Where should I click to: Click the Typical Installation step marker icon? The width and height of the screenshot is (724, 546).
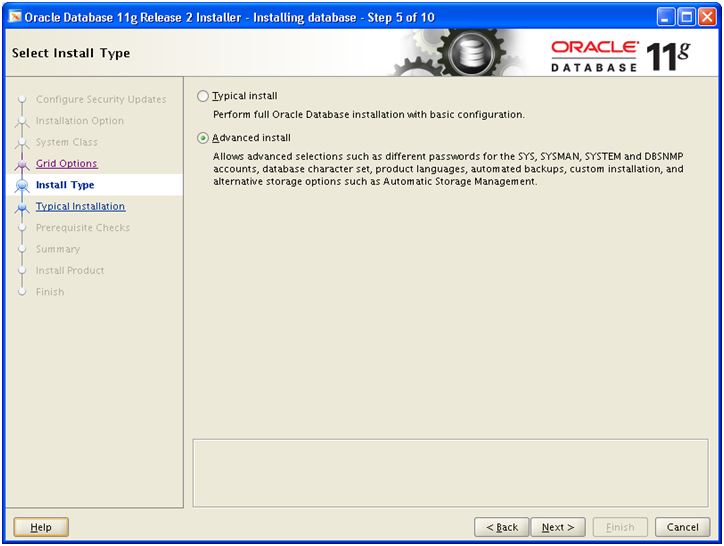click(22, 207)
